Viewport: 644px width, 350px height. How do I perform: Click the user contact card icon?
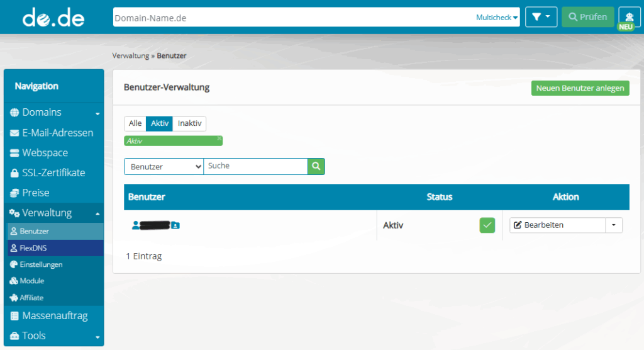[x=175, y=225]
